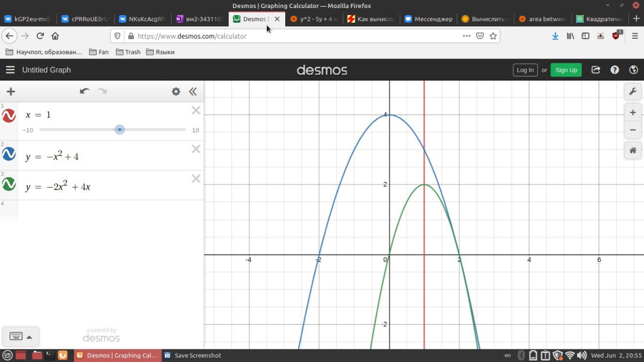Screen dimensions: 644x362
Task: Open the system volume control
Action: (x=582, y=355)
